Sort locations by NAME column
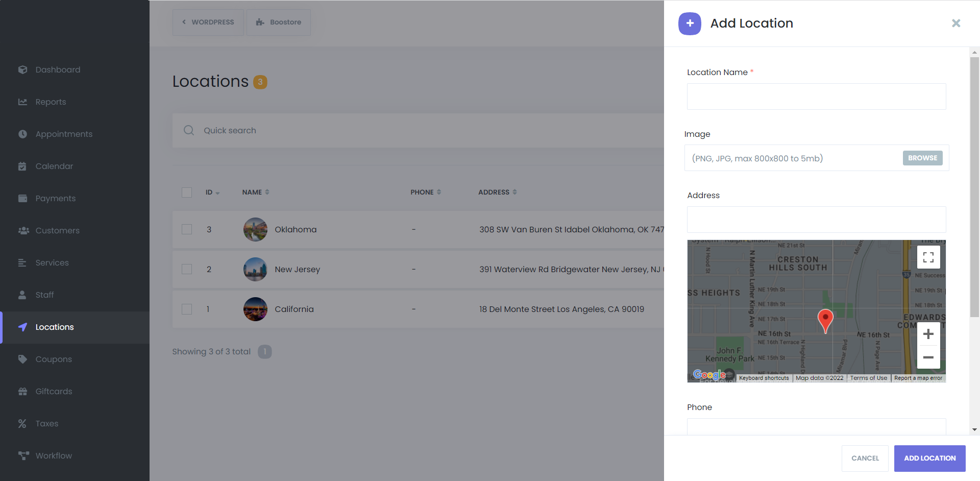The image size is (980, 481). [x=256, y=193]
